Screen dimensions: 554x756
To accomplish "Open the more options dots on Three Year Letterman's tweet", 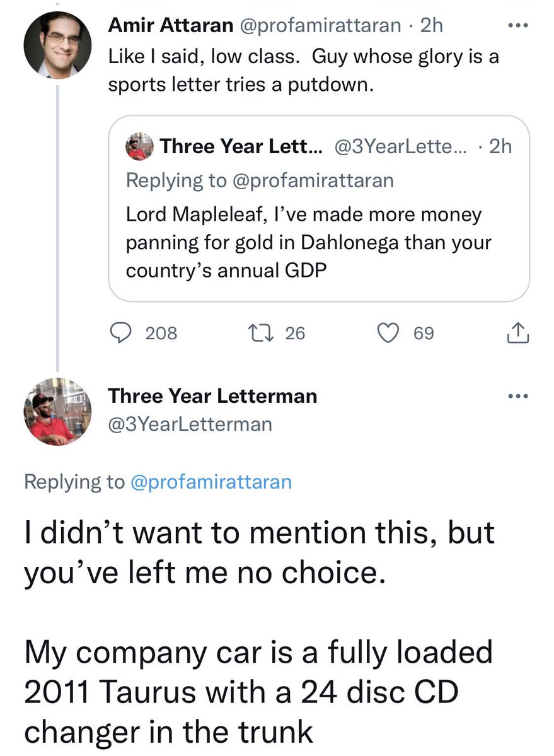I will [518, 397].
